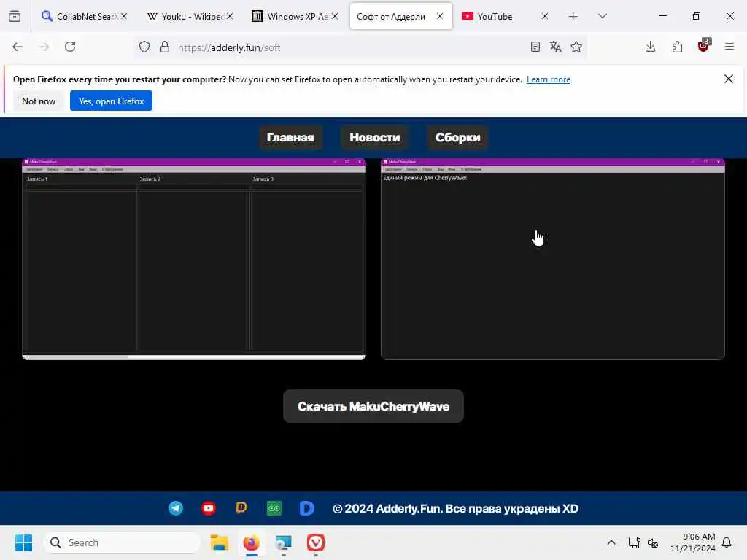Open YouTube link in footer
Image resolution: width=747 pixels, height=560 pixels.
click(x=208, y=508)
